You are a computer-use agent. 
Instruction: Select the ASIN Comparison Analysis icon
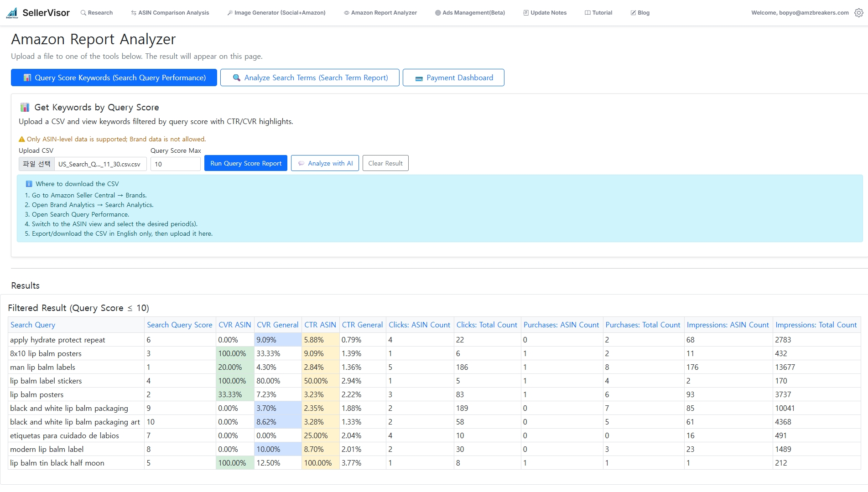pyautogui.click(x=134, y=13)
